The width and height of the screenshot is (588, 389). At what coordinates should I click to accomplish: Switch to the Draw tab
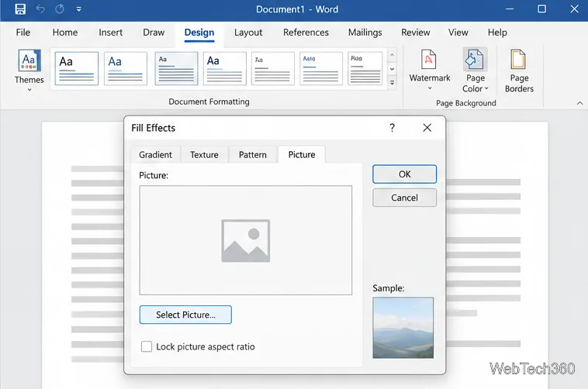click(x=154, y=33)
